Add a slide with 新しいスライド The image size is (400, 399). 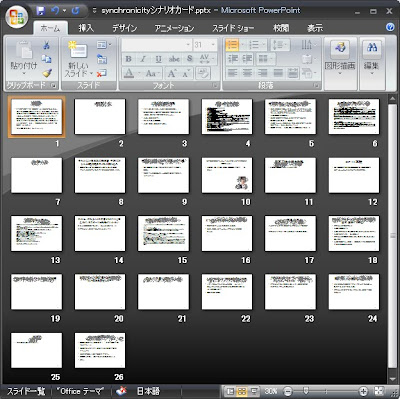click(78, 59)
